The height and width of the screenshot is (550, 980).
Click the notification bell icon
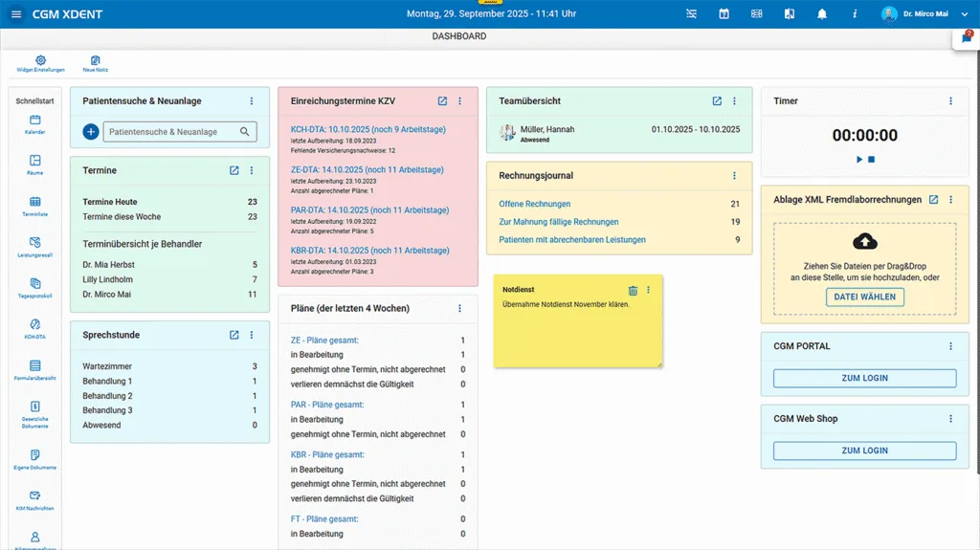[x=821, y=14]
